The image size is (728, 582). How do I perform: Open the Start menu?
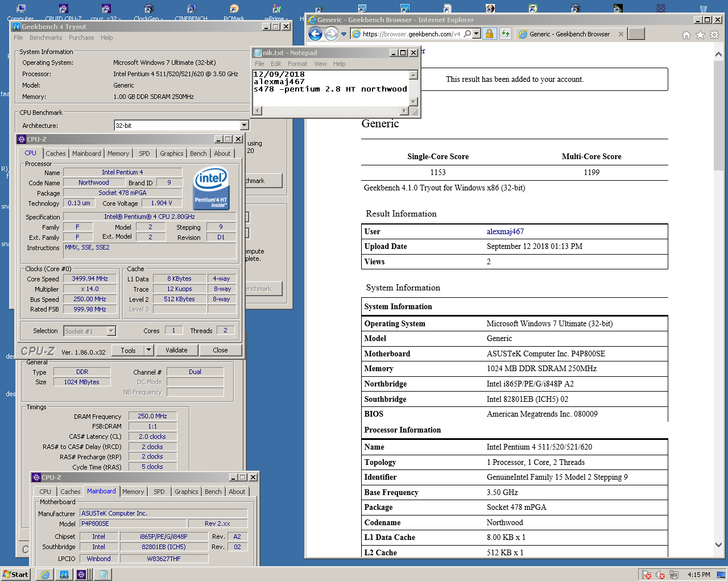[x=15, y=575]
